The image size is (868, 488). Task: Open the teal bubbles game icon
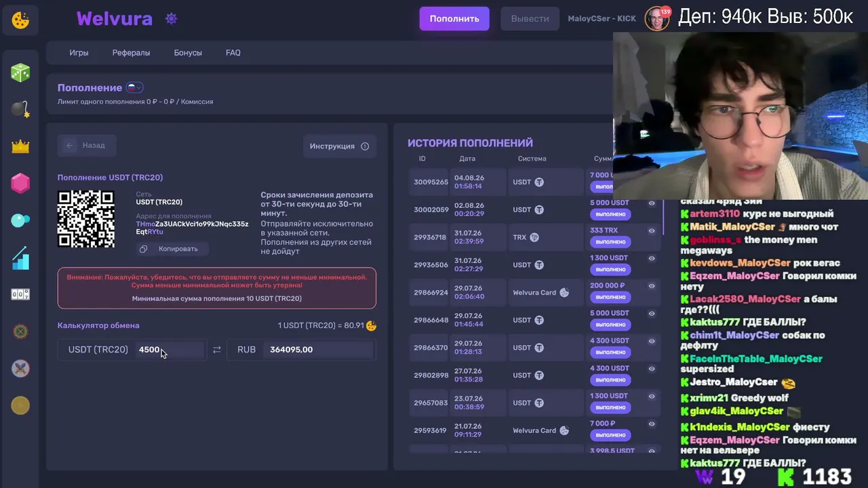click(20, 220)
